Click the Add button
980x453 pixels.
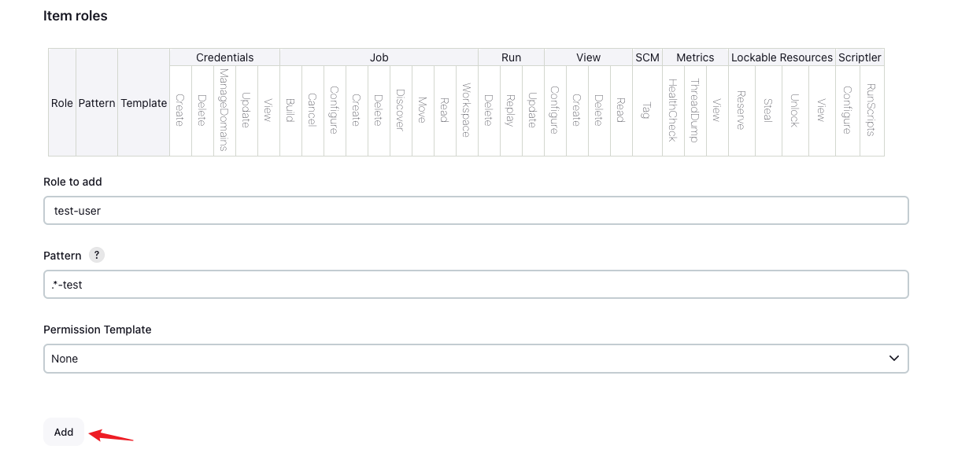tap(64, 432)
